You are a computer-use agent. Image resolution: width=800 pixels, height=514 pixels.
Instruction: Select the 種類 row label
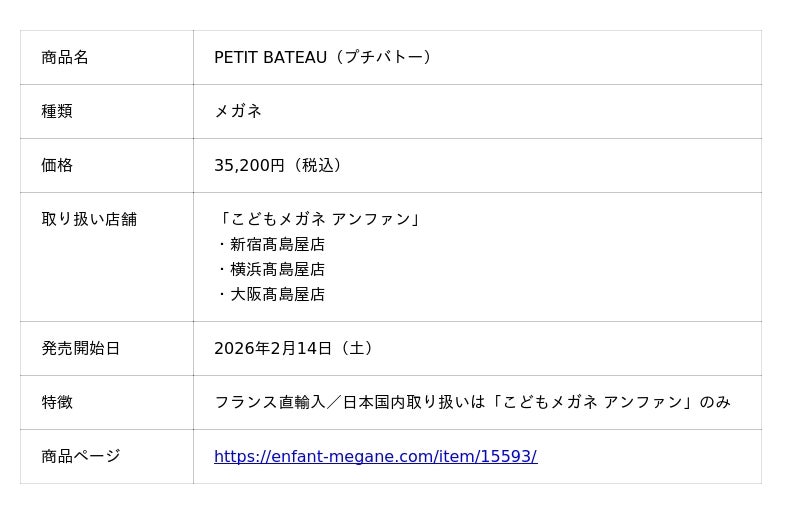coord(57,112)
